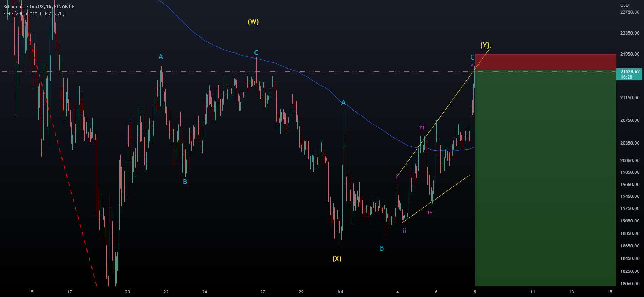The image size is (644, 297).
Task: Click the 21950.00 price axis label
Action: point(630,54)
